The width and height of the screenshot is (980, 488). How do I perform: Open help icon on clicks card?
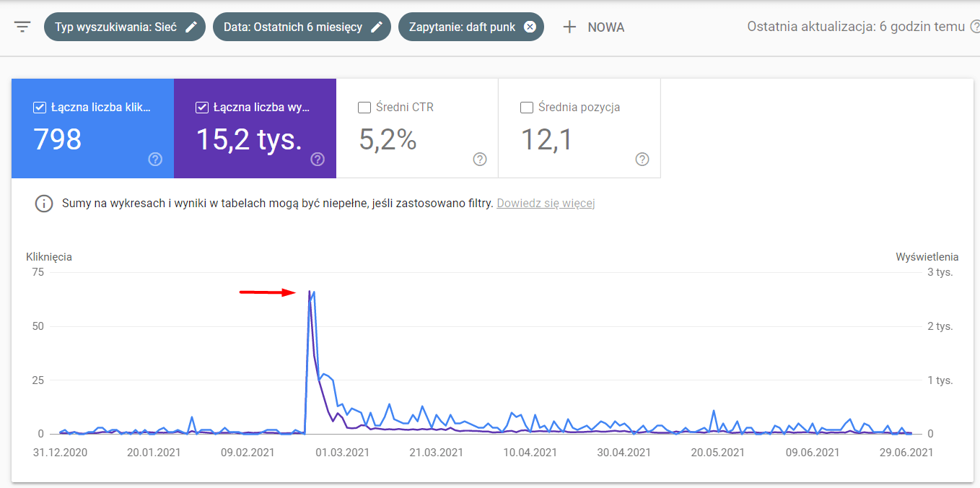155,160
